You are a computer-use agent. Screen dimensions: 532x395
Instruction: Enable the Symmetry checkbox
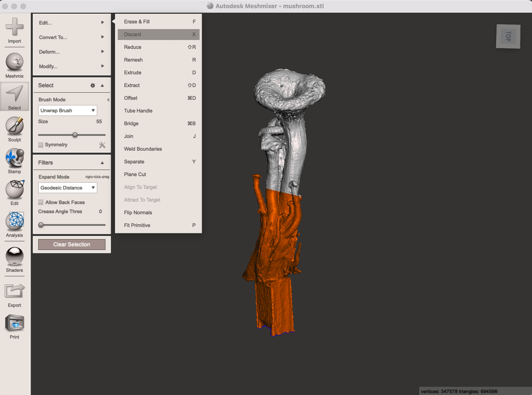pos(41,145)
